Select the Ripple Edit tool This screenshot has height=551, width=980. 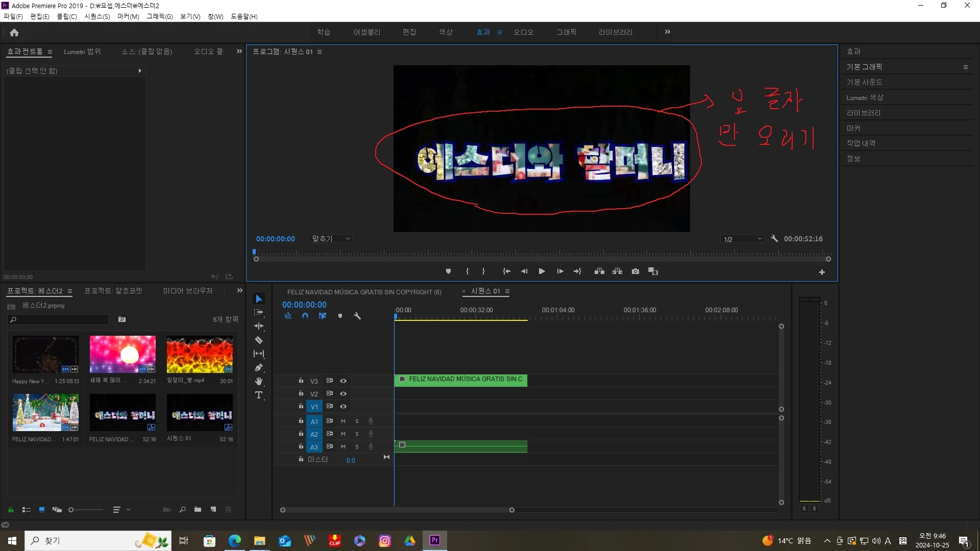click(259, 326)
